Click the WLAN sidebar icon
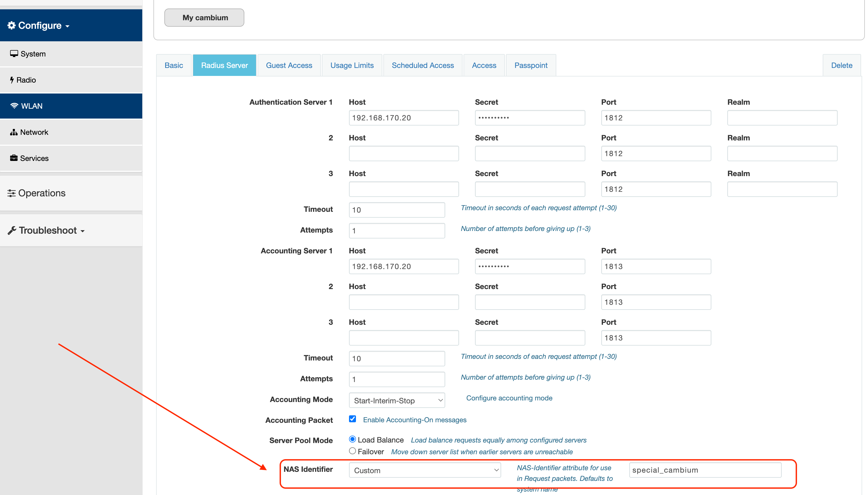This screenshot has width=868, height=495. pos(14,106)
